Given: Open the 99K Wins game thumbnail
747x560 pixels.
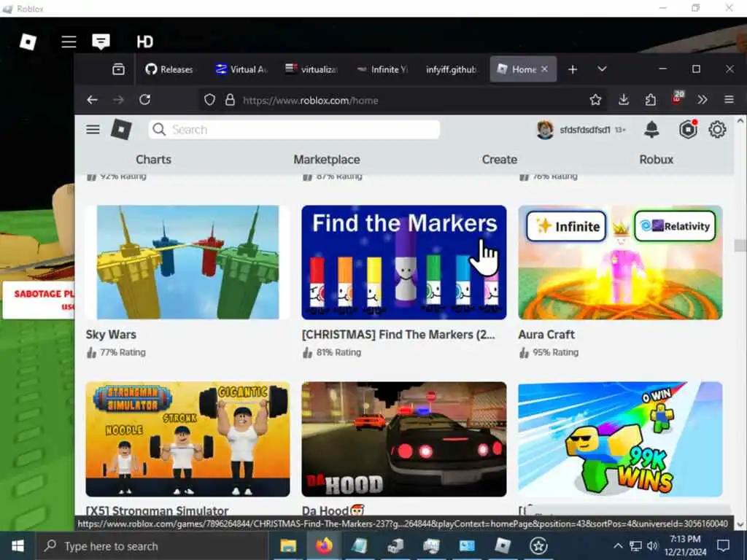Looking at the screenshot, I should click(x=620, y=439).
